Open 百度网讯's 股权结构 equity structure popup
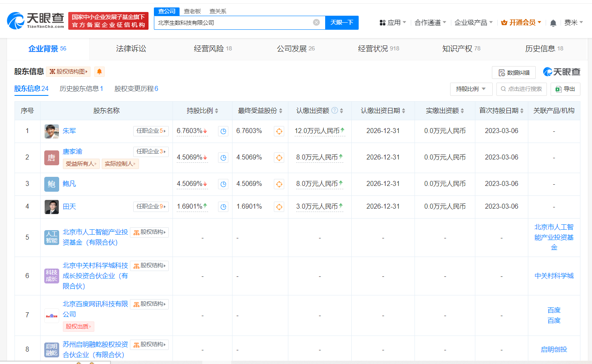Image resolution: width=592 pixels, height=364 pixels. (x=150, y=304)
